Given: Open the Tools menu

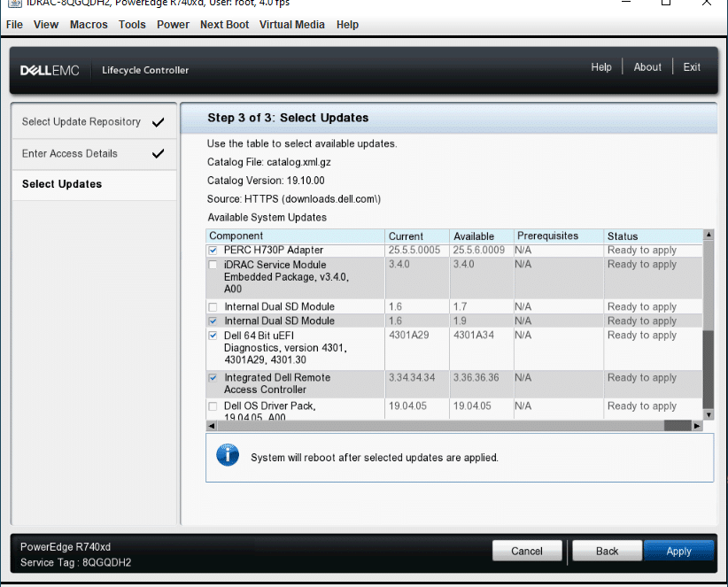Looking at the screenshot, I should (132, 25).
